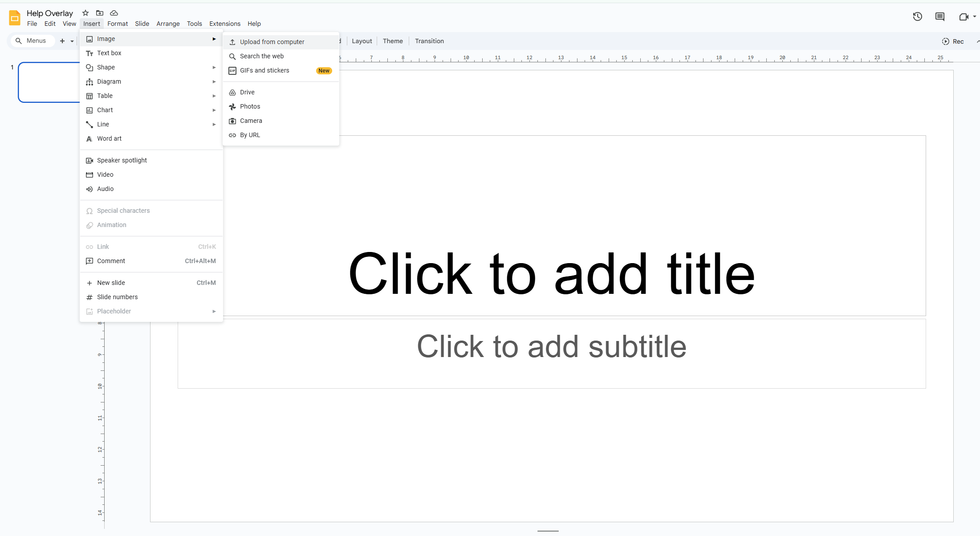Open version history clock icon
The height and width of the screenshot is (536, 980).
(x=917, y=16)
